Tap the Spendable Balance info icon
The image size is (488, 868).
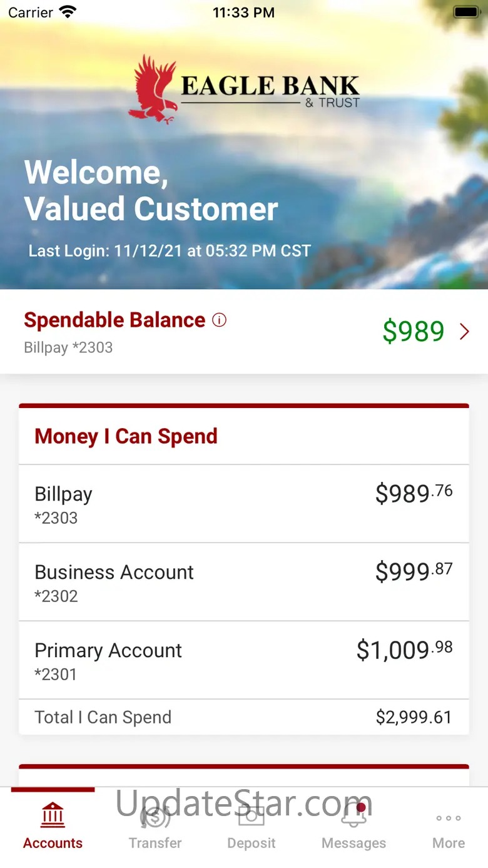click(219, 320)
